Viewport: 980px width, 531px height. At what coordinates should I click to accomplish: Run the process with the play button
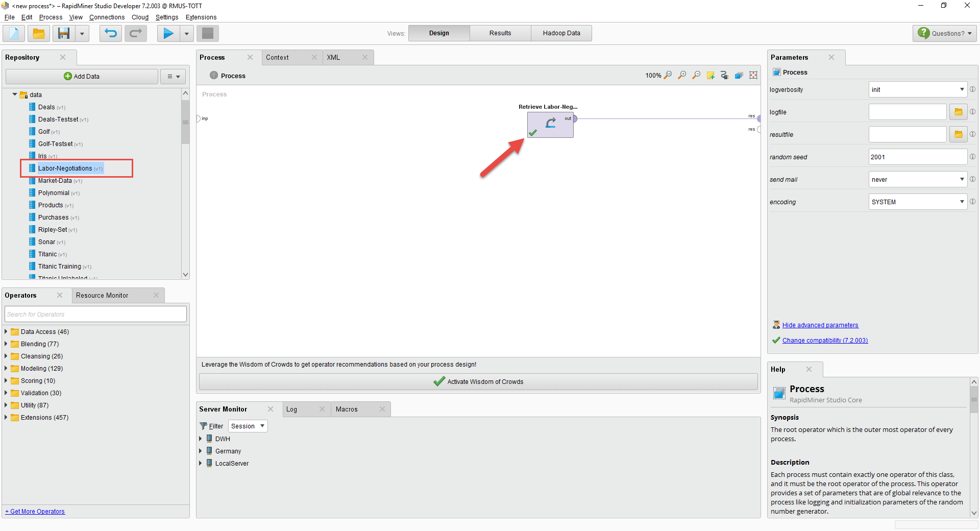(168, 34)
